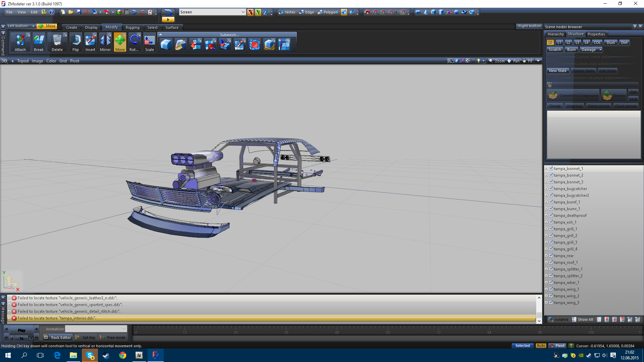Viewport: 644px width, 362px height.
Task: Select the Insert tool
Action: 90,42
